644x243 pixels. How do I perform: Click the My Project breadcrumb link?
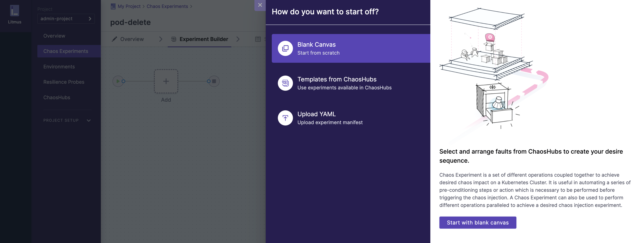129,6
